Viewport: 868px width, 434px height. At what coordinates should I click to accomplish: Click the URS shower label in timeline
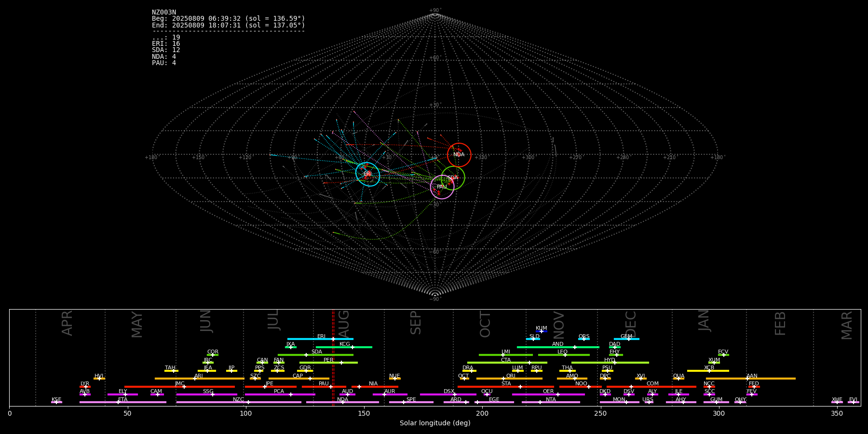click(648, 400)
